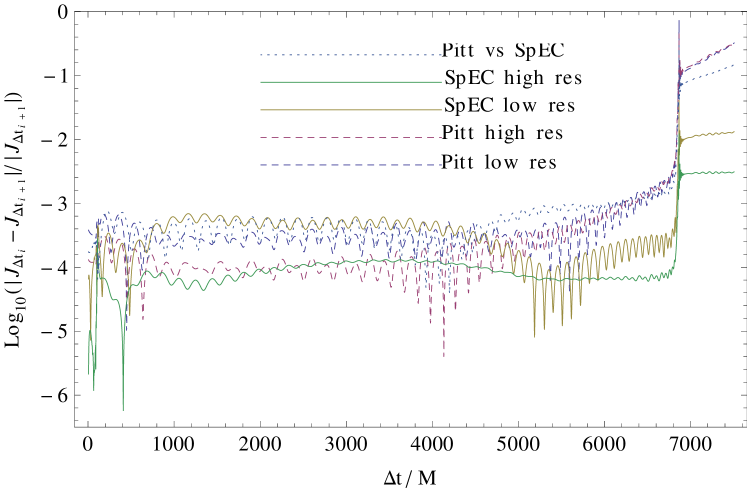
Task: Select the dashed purple-blue legend line
Action: pyautogui.click(x=350, y=165)
